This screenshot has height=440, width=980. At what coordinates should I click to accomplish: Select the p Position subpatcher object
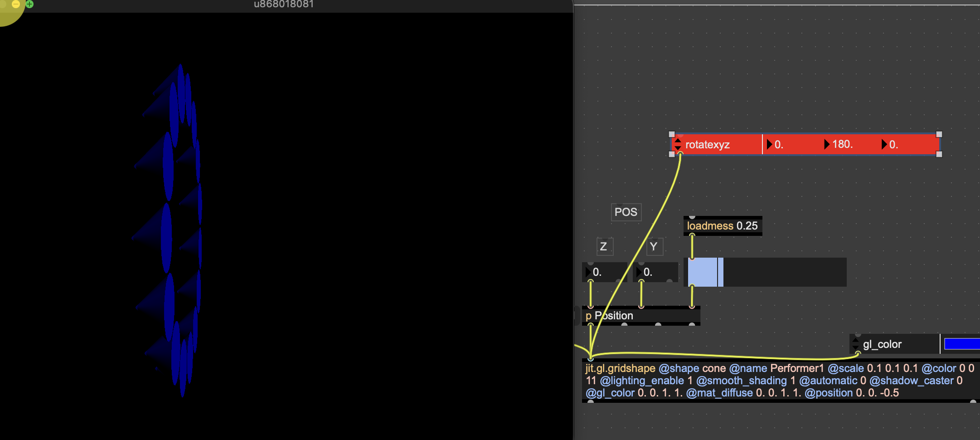pos(640,316)
